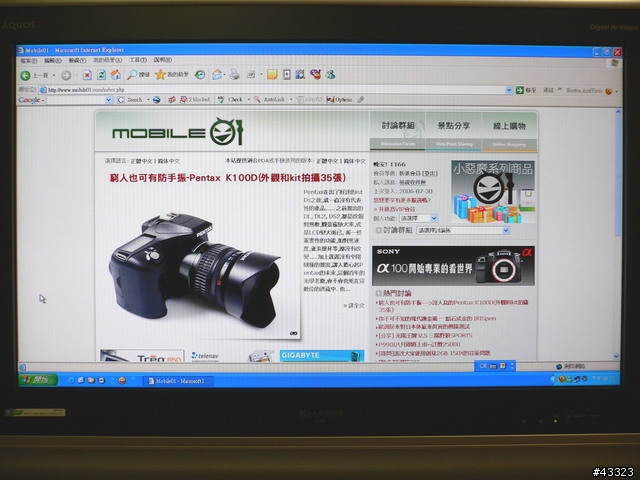Screen dimensions: 640x480
Task: Click the Mobile01 devil logo
Action: click(x=226, y=131)
